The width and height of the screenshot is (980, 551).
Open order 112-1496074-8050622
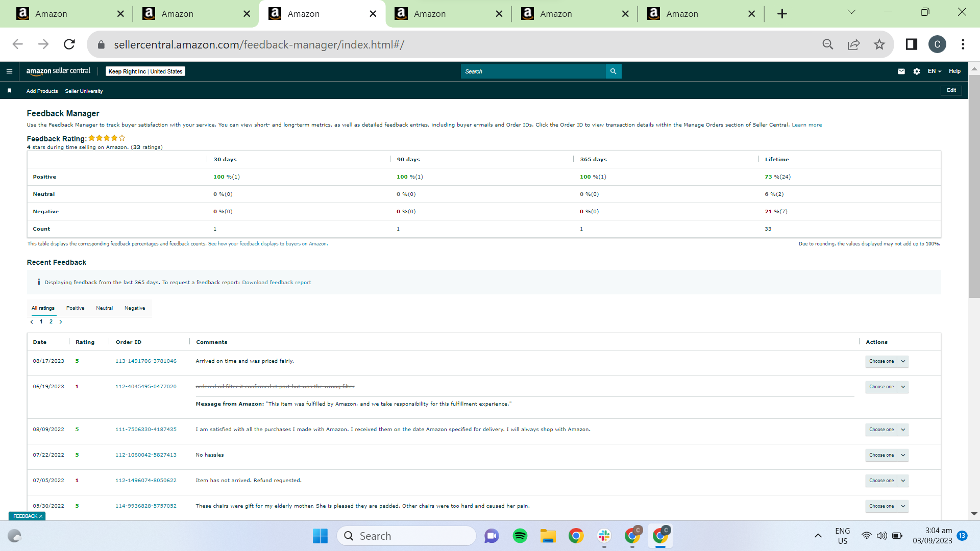[x=146, y=481]
